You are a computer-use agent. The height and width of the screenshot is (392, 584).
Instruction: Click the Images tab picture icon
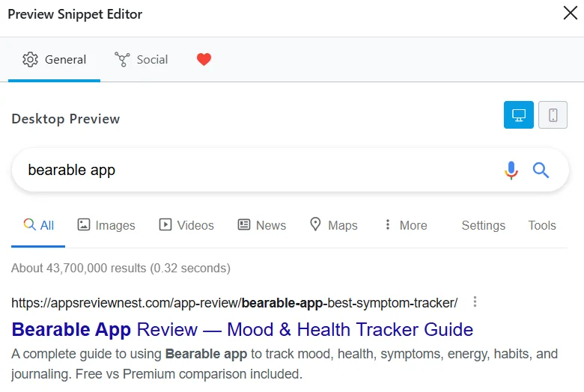[83, 224]
